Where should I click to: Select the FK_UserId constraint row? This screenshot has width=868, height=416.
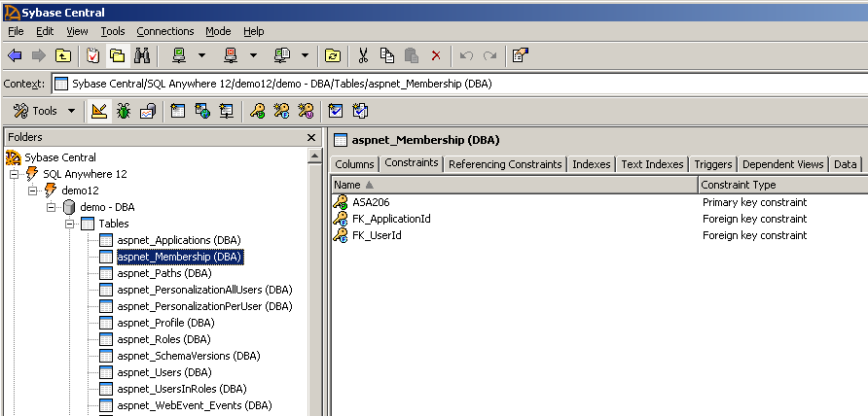(599, 235)
